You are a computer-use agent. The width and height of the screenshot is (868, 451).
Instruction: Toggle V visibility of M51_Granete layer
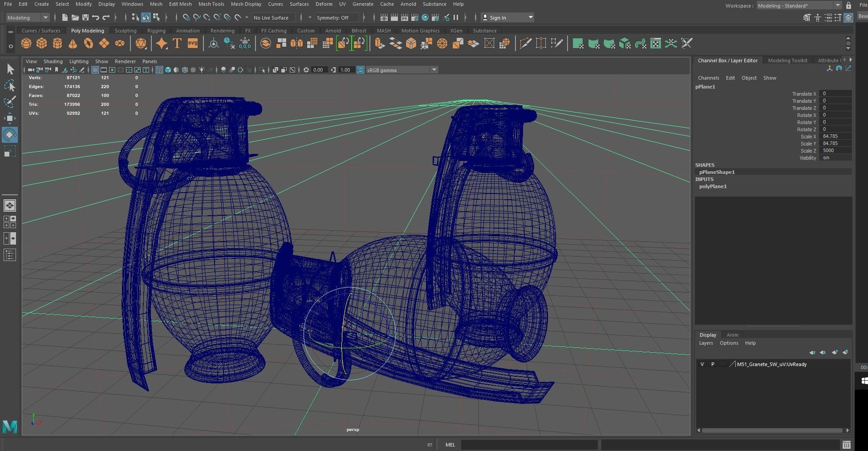pos(702,364)
